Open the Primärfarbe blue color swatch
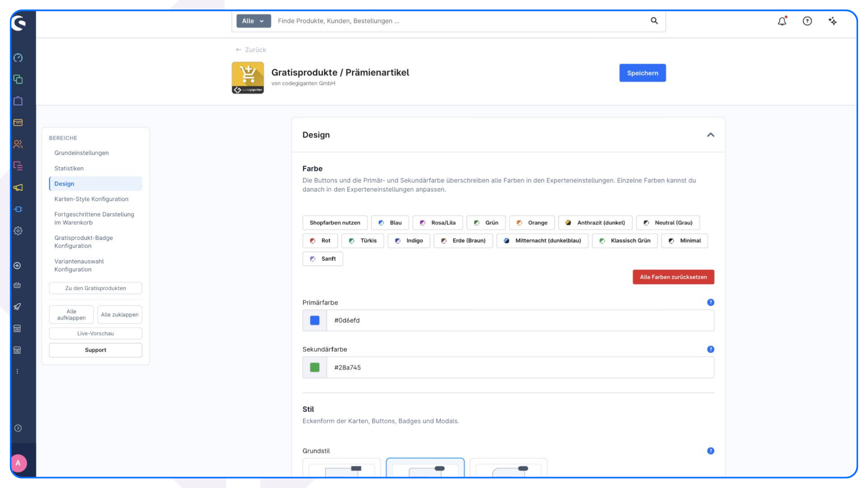868x488 pixels. click(x=315, y=320)
